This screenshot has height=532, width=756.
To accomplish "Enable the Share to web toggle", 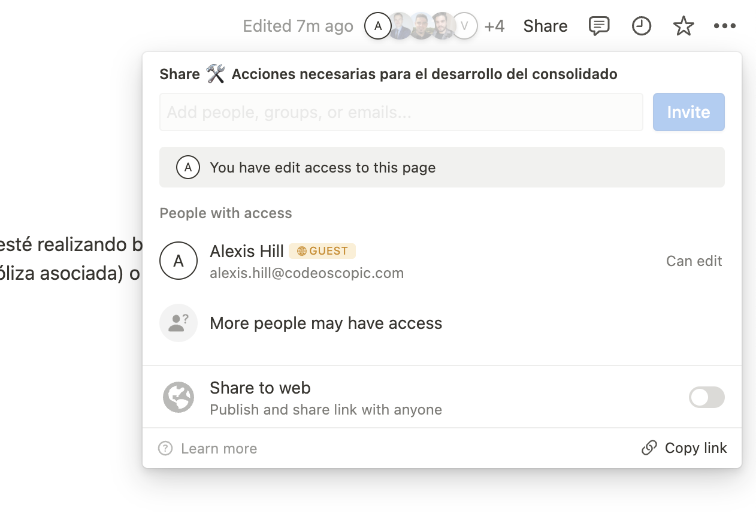I will pyautogui.click(x=706, y=397).
